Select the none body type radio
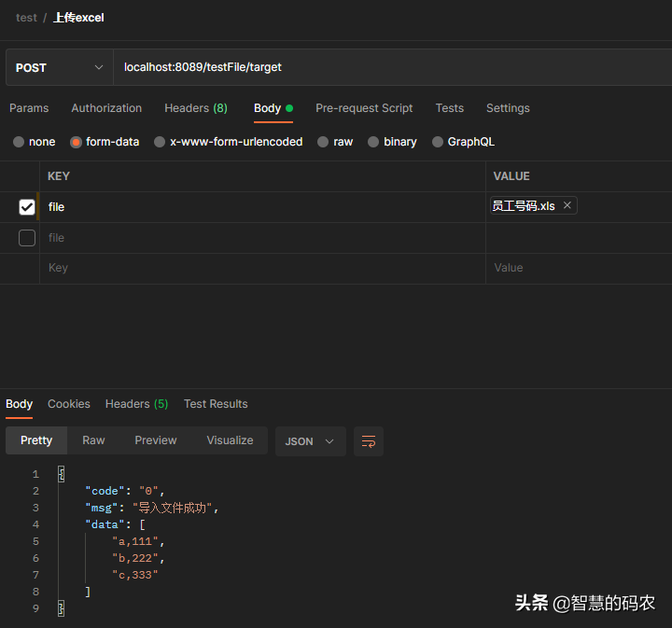Image resolution: width=672 pixels, height=628 pixels. (x=19, y=142)
